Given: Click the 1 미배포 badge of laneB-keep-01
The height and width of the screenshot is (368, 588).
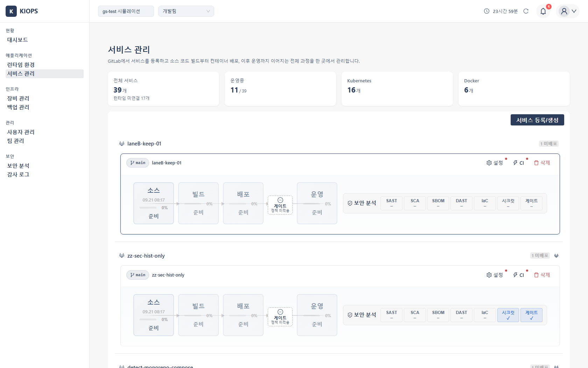Looking at the screenshot, I should (549, 144).
